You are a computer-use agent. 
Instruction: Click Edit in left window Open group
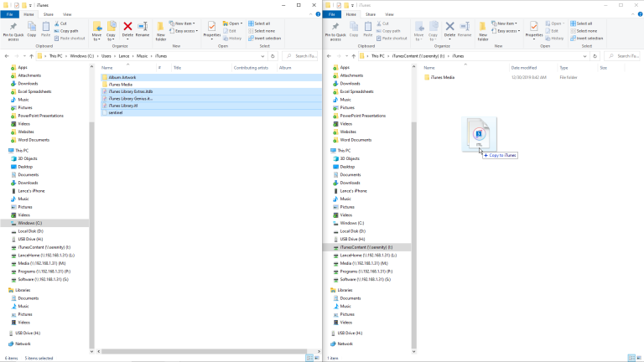[230, 31]
